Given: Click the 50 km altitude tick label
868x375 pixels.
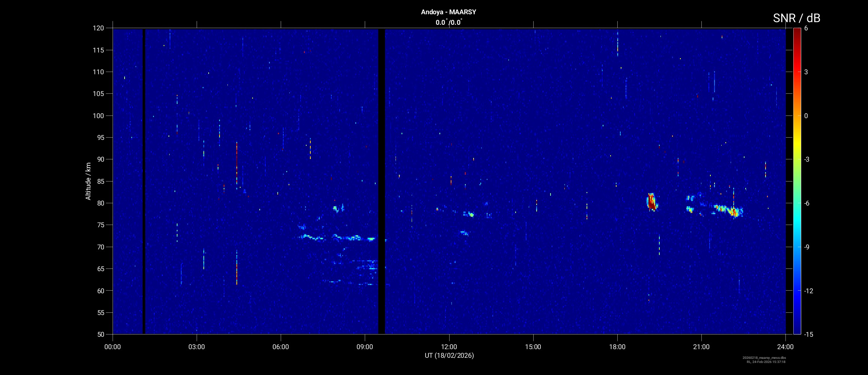Looking at the screenshot, I should pos(100,334).
